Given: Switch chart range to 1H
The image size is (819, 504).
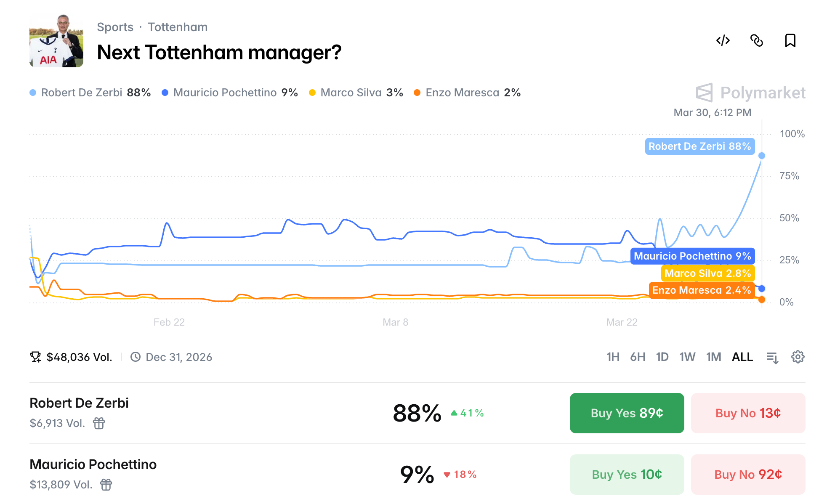Looking at the screenshot, I should coord(613,357).
